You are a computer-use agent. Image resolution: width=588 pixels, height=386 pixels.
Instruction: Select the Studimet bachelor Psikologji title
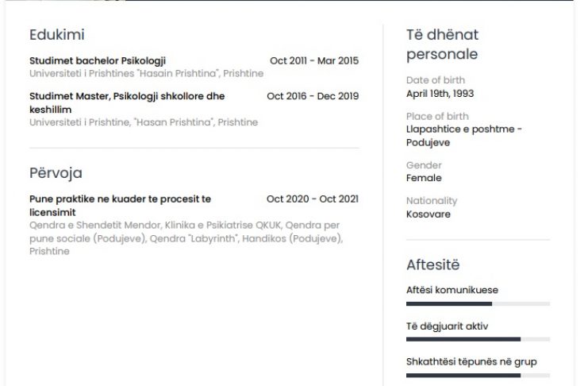click(98, 60)
